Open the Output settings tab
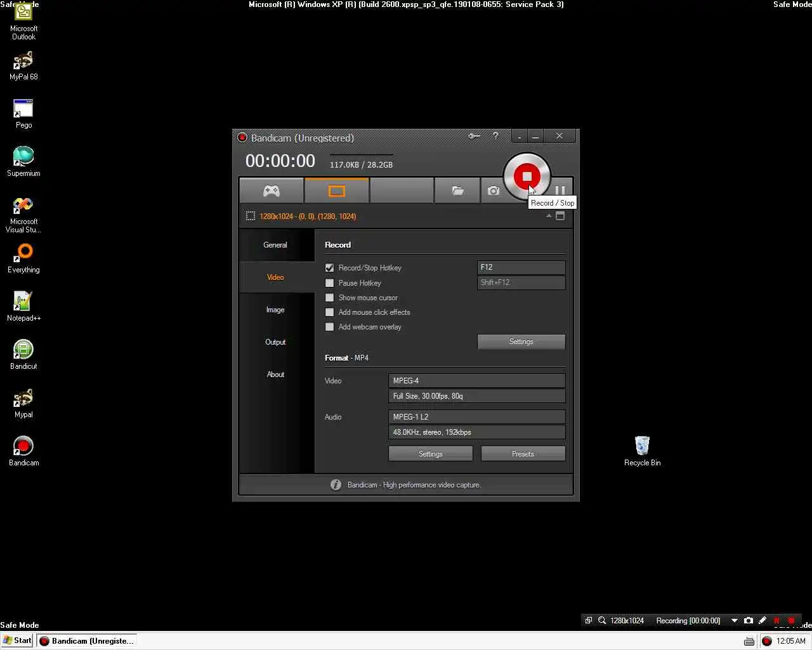This screenshot has width=812, height=650. point(275,342)
